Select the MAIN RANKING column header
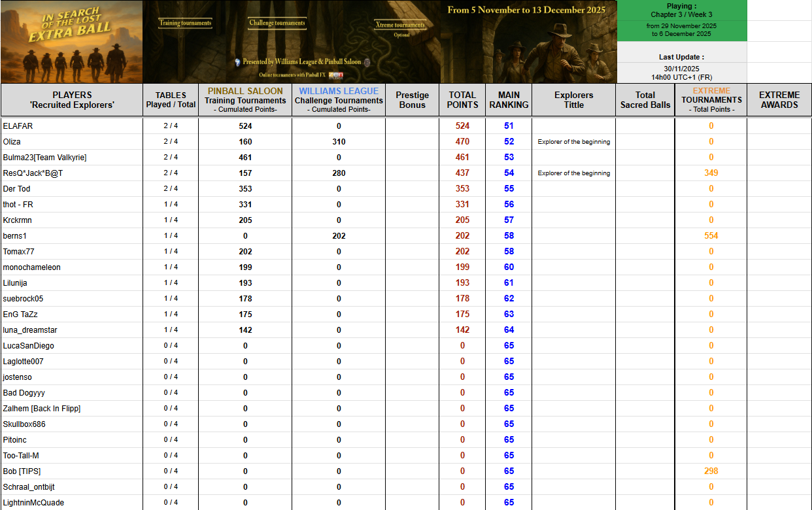This screenshot has width=812, height=510. (x=509, y=100)
